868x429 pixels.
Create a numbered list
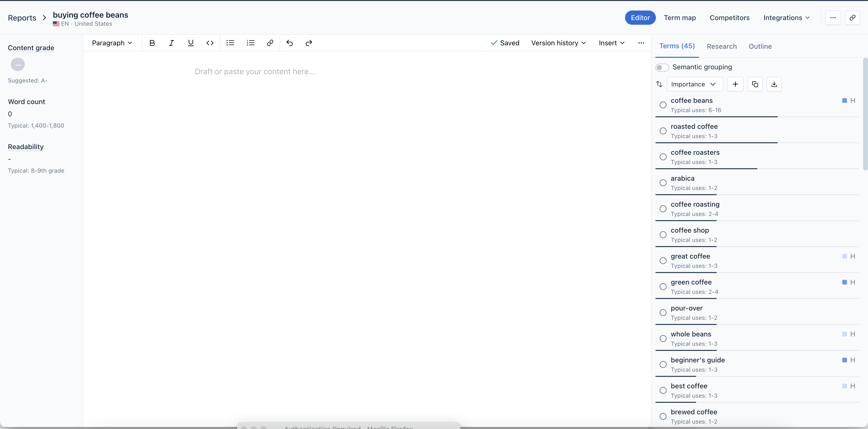coord(250,43)
